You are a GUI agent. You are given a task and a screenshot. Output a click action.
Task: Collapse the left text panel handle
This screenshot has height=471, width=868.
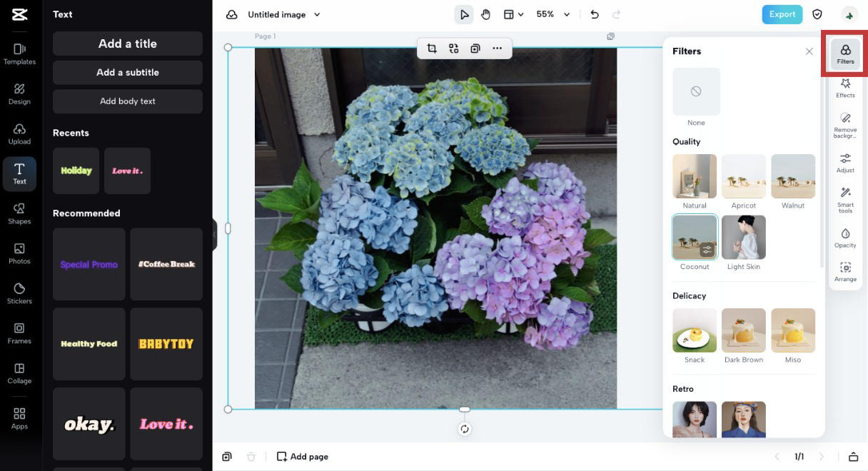[214, 235]
